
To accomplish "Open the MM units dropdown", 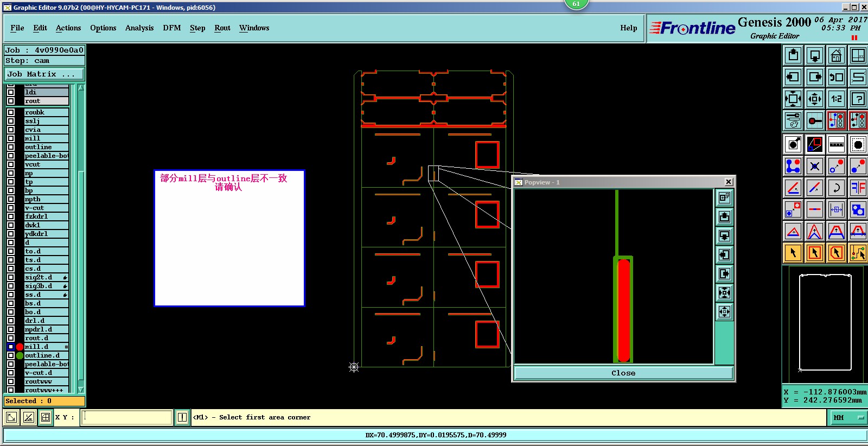I will click(848, 417).
